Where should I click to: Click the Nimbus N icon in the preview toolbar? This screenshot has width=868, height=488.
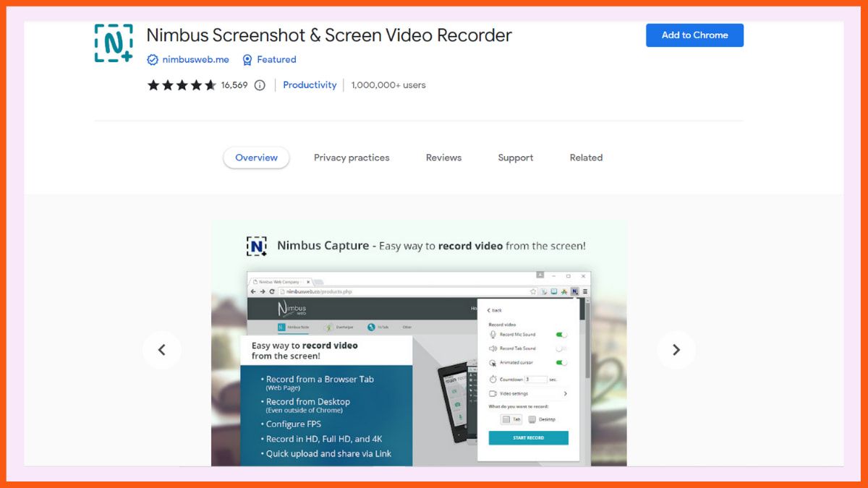click(x=574, y=291)
